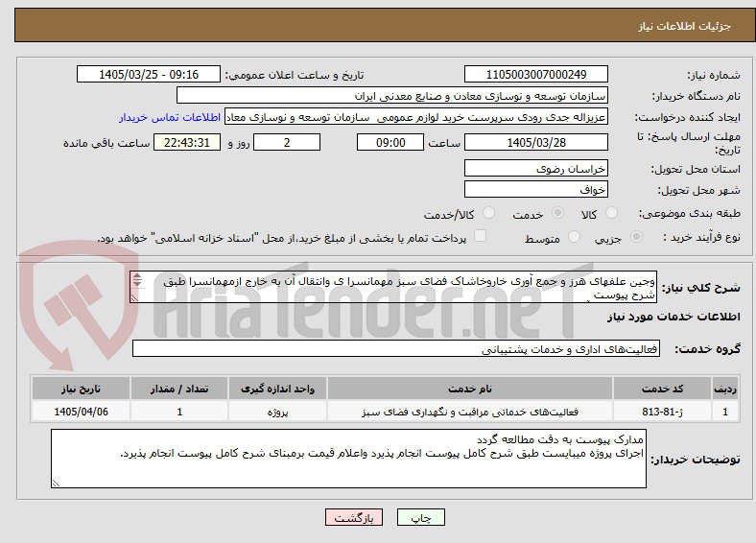
Task: Select the خدمت radio button
Action: coord(557,213)
